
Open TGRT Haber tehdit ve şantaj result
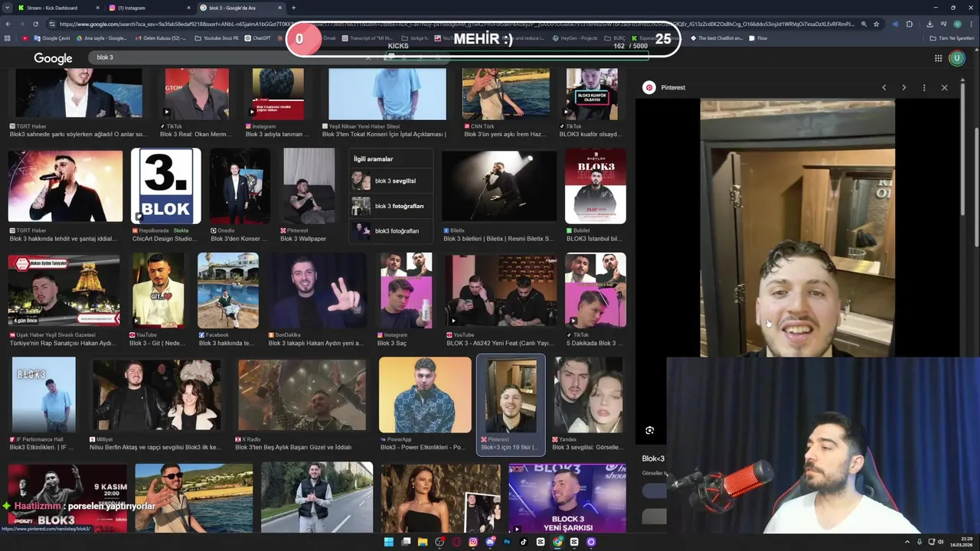(x=65, y=186)
